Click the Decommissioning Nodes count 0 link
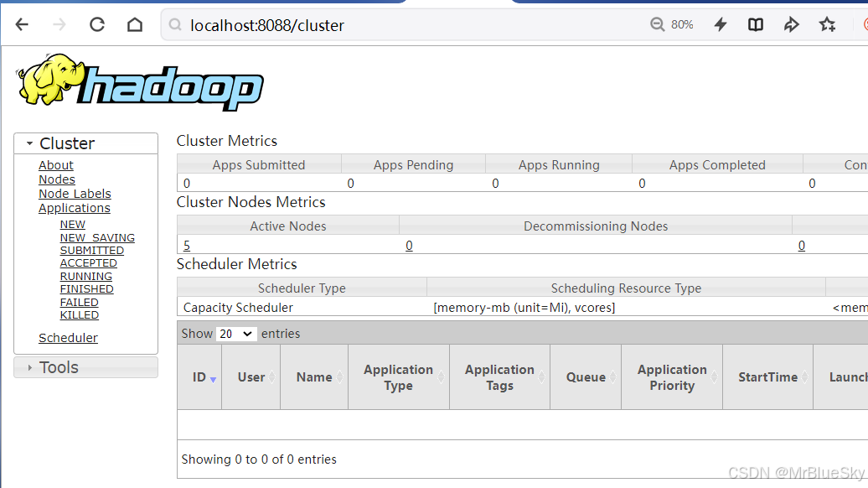868x488 pixels. [409, 246]
